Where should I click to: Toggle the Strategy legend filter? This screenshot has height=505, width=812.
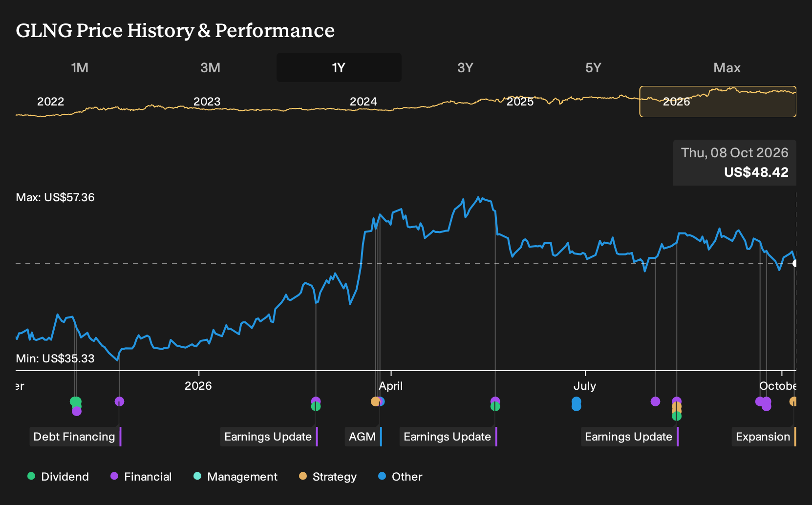[328, 477]
